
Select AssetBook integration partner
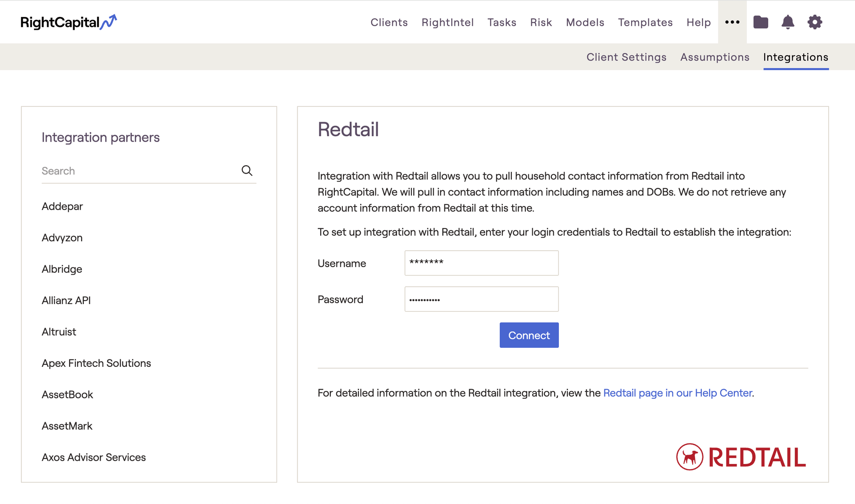[67, 394]
